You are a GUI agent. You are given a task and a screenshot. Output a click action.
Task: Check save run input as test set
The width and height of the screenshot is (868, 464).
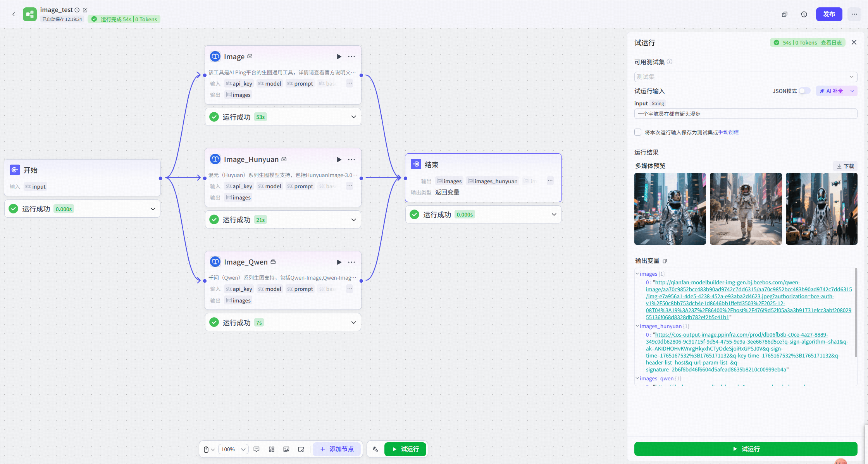(638, 132)
